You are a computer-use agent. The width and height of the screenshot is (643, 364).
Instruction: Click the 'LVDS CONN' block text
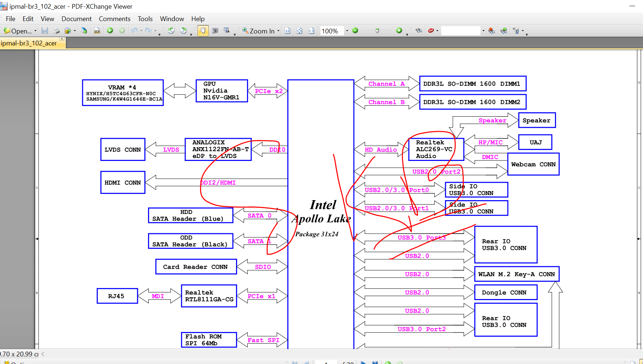123,150
